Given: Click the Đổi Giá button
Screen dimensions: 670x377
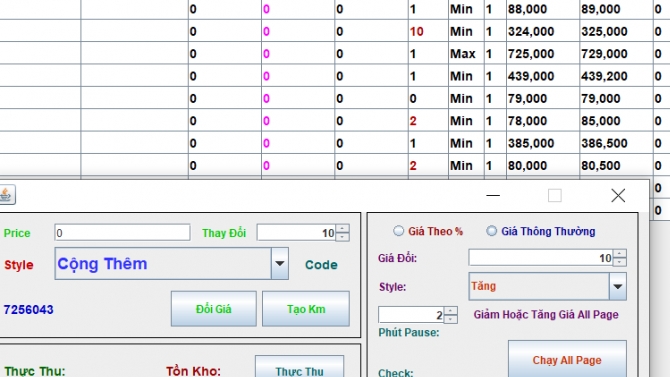Looking at the screenshot, I should tap(214, 309).
